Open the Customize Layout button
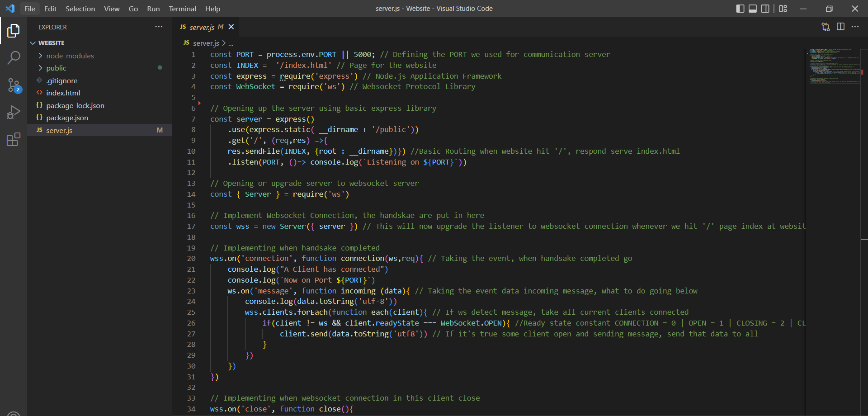 pos(783,9)
